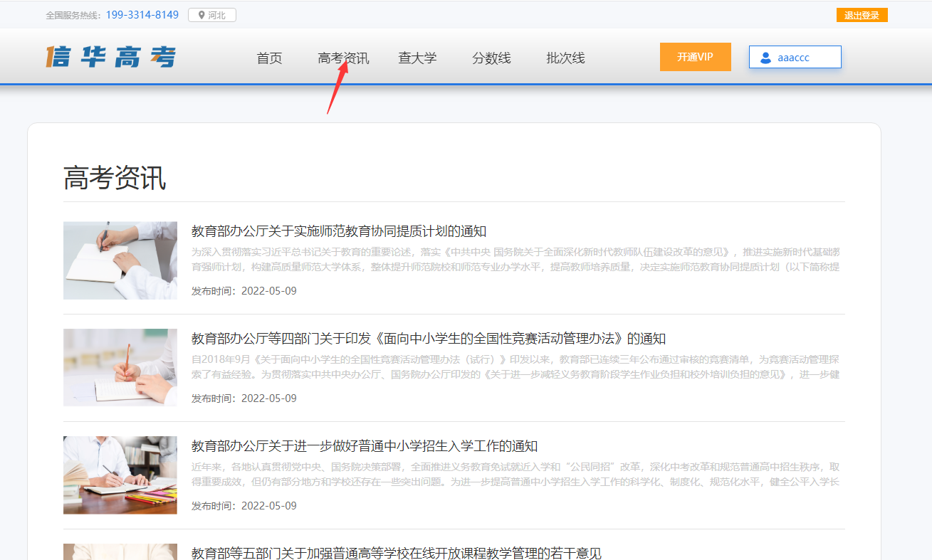This screenshot has height=560, width=932.
Task: Click 发布时间：2022-05-09 under the 师范教育 article
Action: [244, 291]
